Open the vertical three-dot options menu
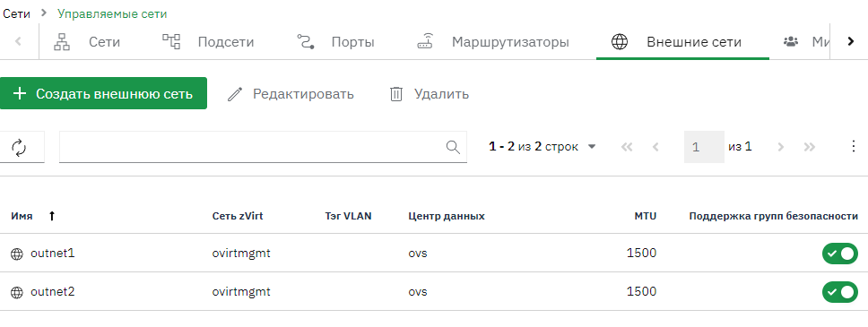The image size is (868, 327). pos(853,147)
